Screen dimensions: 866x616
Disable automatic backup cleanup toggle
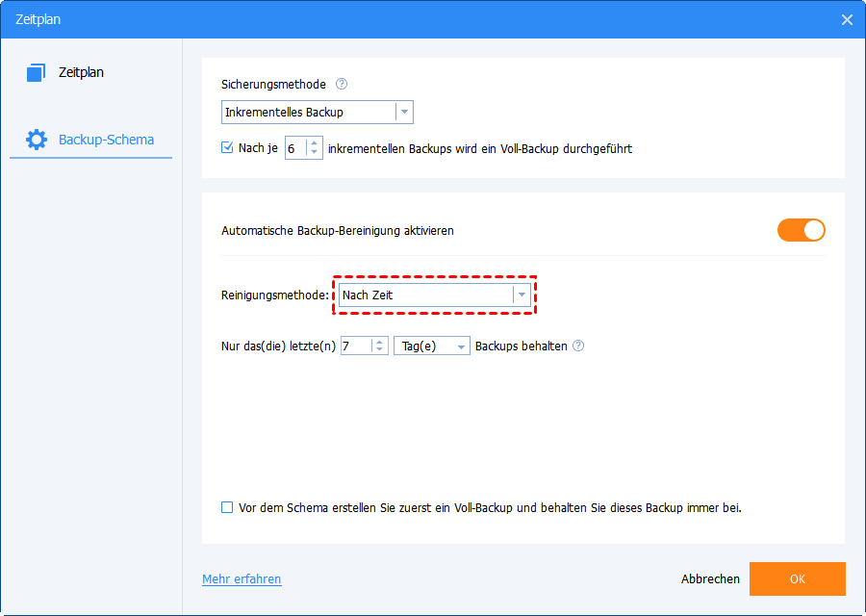point(802,230)
